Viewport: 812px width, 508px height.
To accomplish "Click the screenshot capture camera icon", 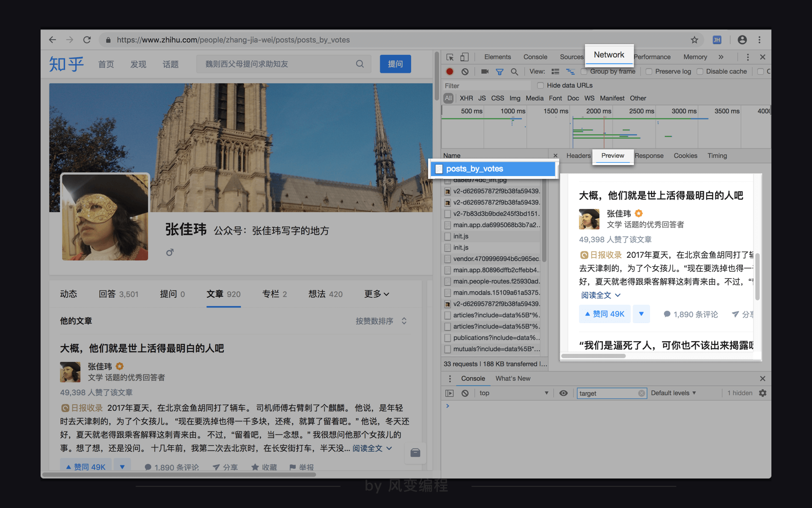I will [x=482, y=71].
